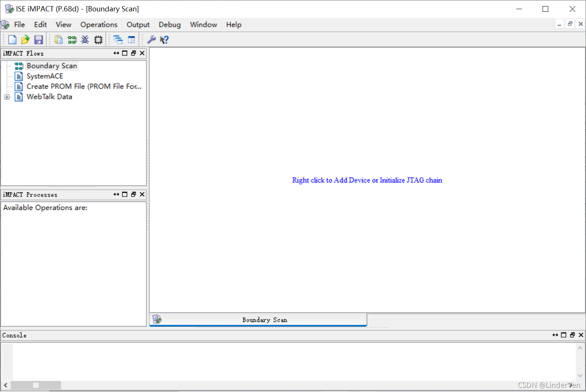Float the iMPACT Flows panel
This screenshot has height=392, width=586.
point(133,53)
